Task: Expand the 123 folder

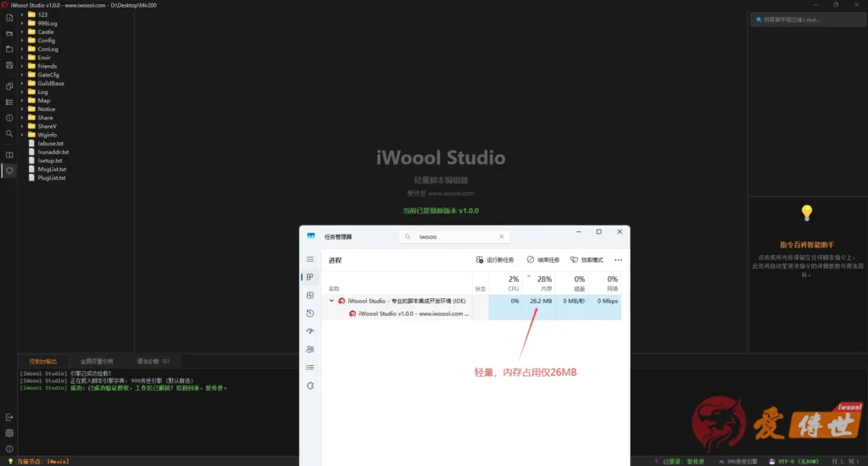Action: [22, 15]
